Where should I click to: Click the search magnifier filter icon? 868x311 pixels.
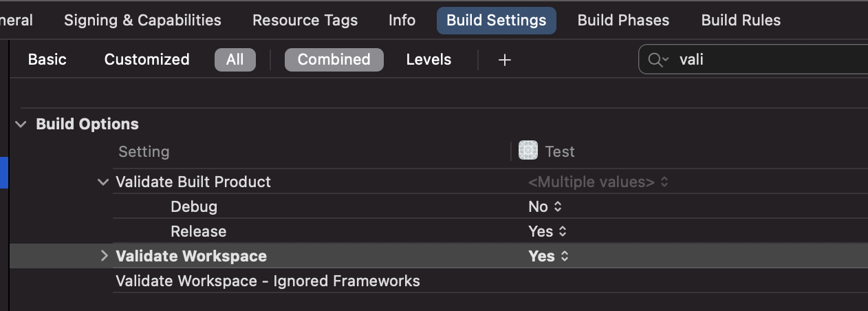pyautogui.click(x=658, y=60)
